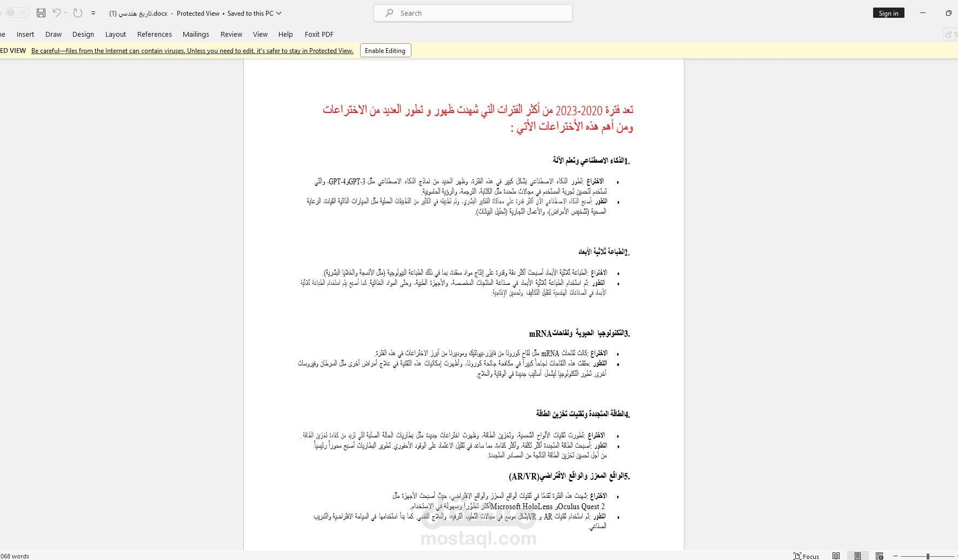Toggle the AutoSave switch
Viewport: 958px width, 560px height.
click(x=17, y=13)
